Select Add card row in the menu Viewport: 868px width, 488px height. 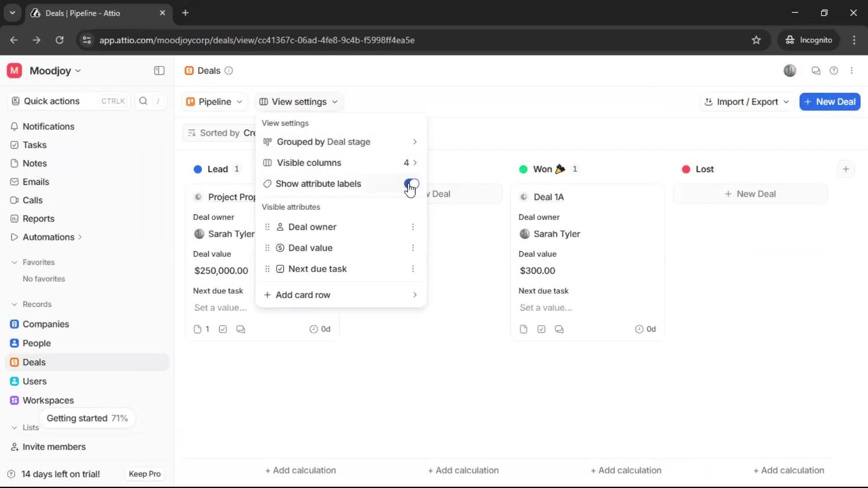(303, 295)
